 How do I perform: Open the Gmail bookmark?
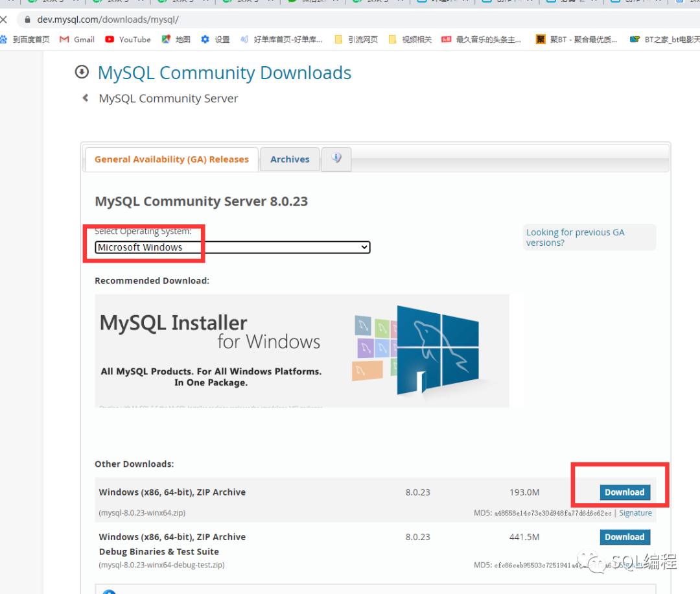pyautogui.click(x=76, y=40)
